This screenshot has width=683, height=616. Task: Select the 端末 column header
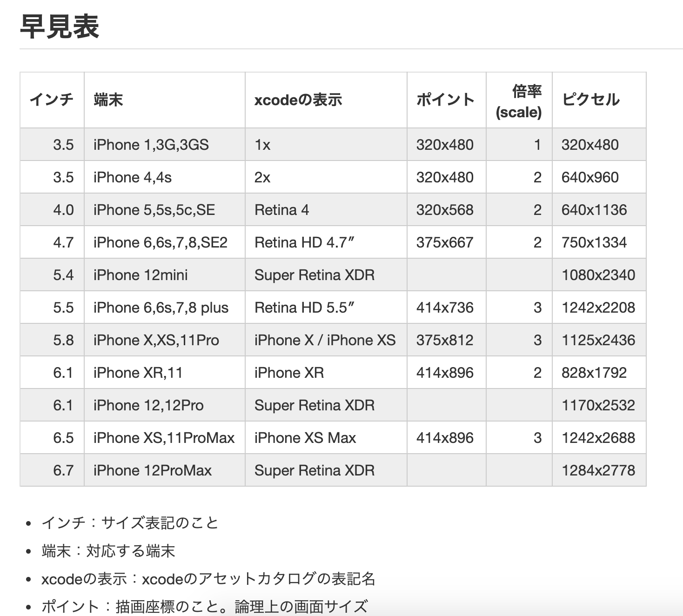pos(165,100)
